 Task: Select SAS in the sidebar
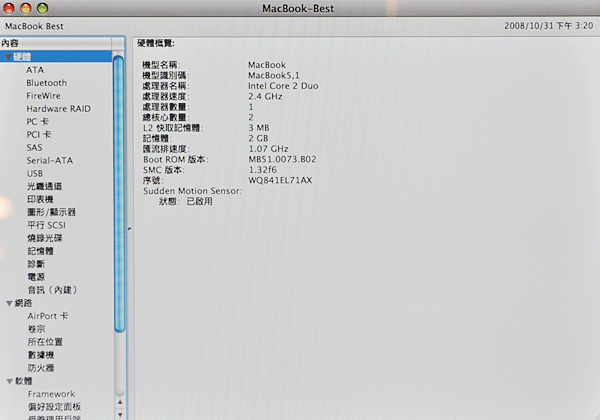click(x=34, y=148)
